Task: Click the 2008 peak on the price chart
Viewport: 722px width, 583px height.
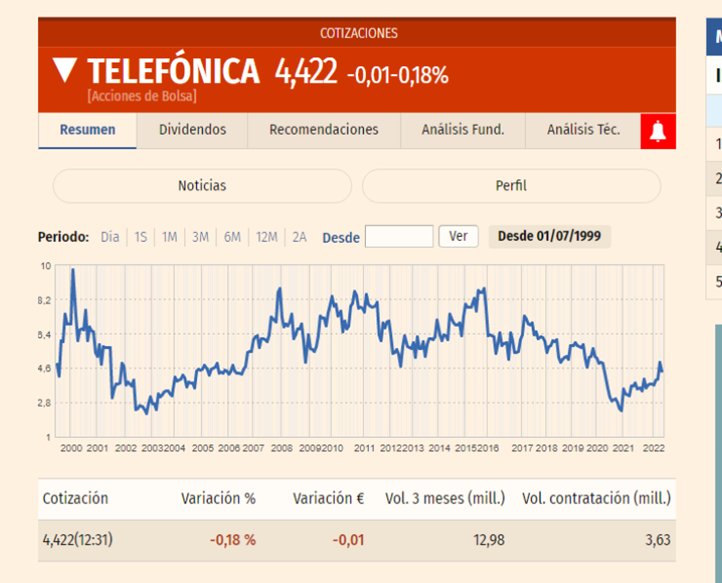Action: [279, 290]
